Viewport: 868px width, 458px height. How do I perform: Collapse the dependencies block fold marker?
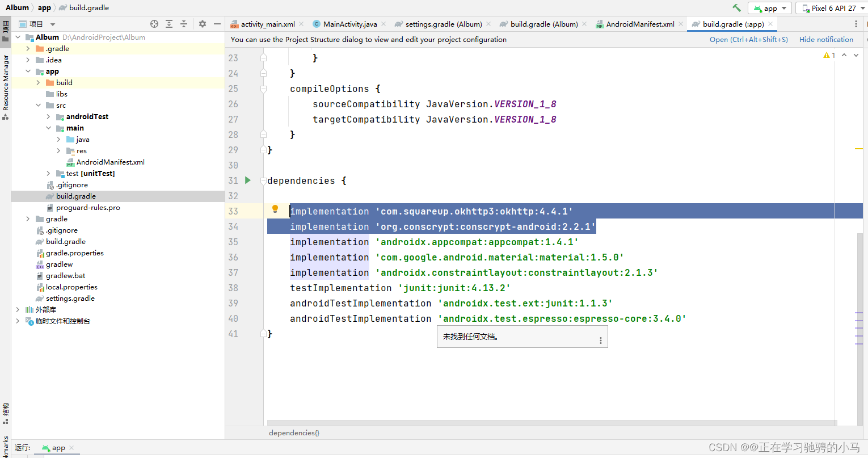263,181
